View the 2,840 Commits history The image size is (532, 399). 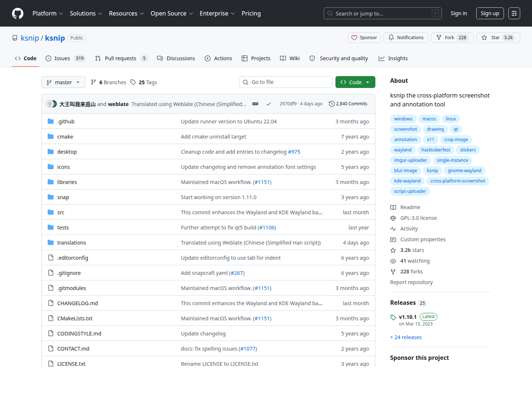point(348,104)
